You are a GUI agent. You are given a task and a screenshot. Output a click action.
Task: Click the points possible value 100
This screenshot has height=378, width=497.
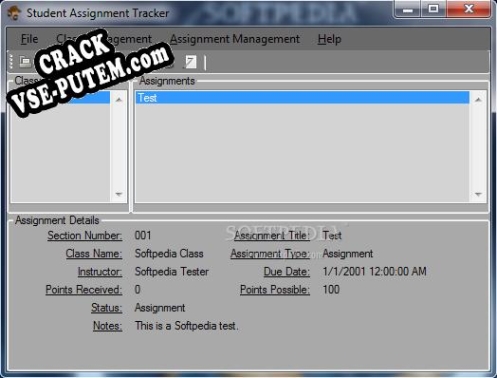(x=331, y=290)
